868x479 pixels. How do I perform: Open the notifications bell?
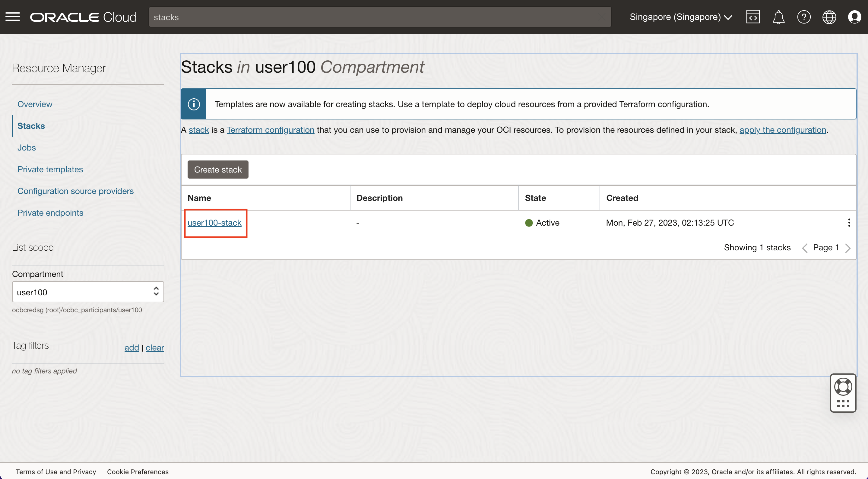(x=778, y=17)
